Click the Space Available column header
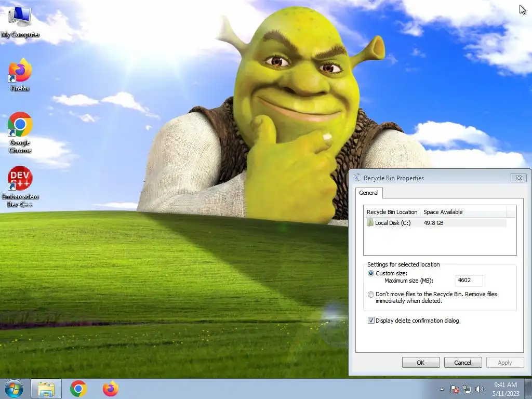The width and height of the screenshot is (532, 399). pos(463,212)
